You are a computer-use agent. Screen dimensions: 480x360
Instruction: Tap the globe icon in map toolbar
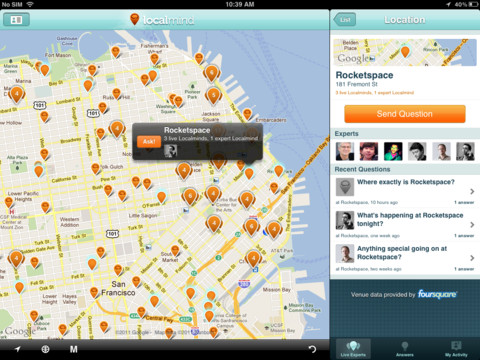coord(45,349)
